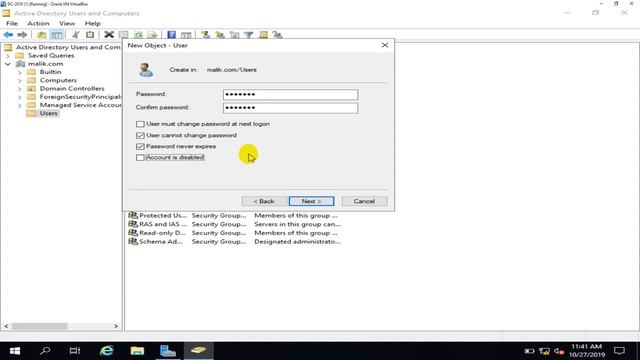Expand the Computers container
Viewport: 640px width, 360px height.
(20, 80)
